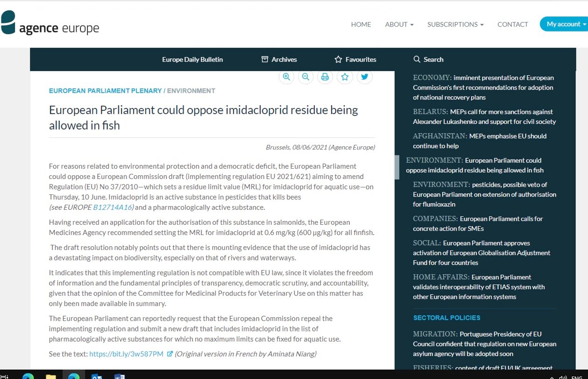Image resolution: width=588 pixels, height=379 pixels.
Task: Open Belarus article about Lukashenko sanctions
Action: [x=483, y=117]
